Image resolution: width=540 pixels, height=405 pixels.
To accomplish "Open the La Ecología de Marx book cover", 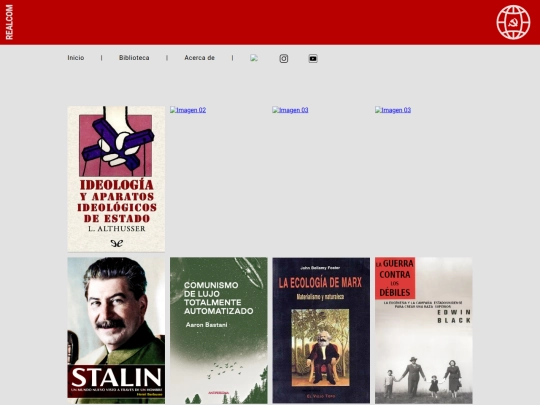I will [x=321, y=330].
